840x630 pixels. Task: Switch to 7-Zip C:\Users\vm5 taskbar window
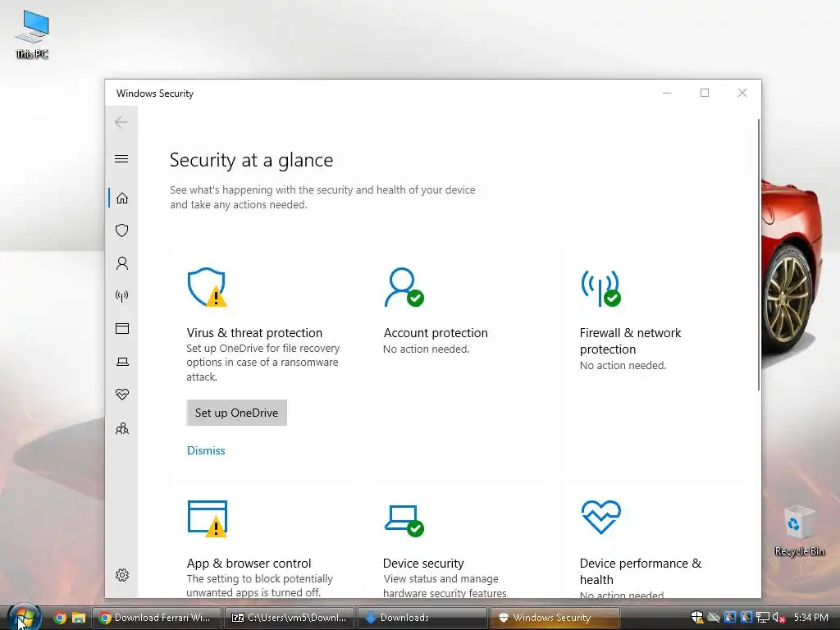[x=290, y=618]
